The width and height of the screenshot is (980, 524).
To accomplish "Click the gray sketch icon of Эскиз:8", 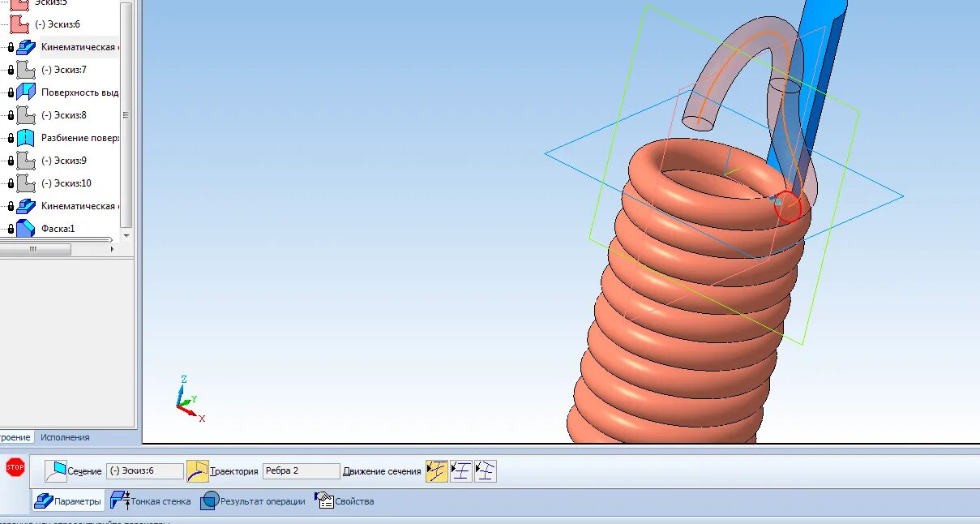I will click(26, 115).
